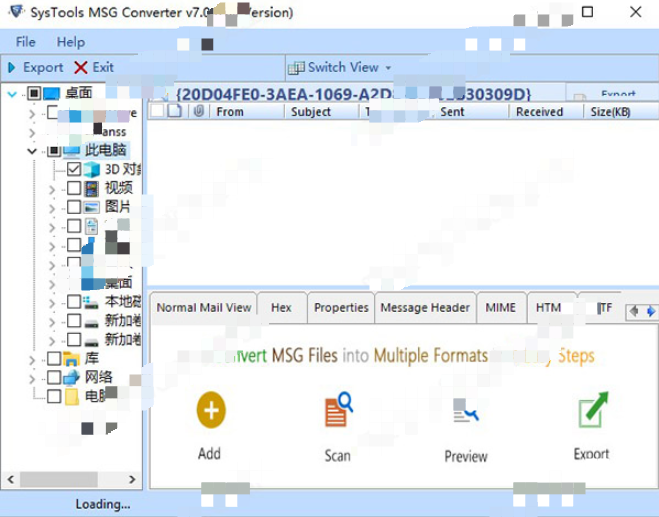The image size is (659, 517).
Task: Click the Export toolbar button label
Action: click(43, 67)
